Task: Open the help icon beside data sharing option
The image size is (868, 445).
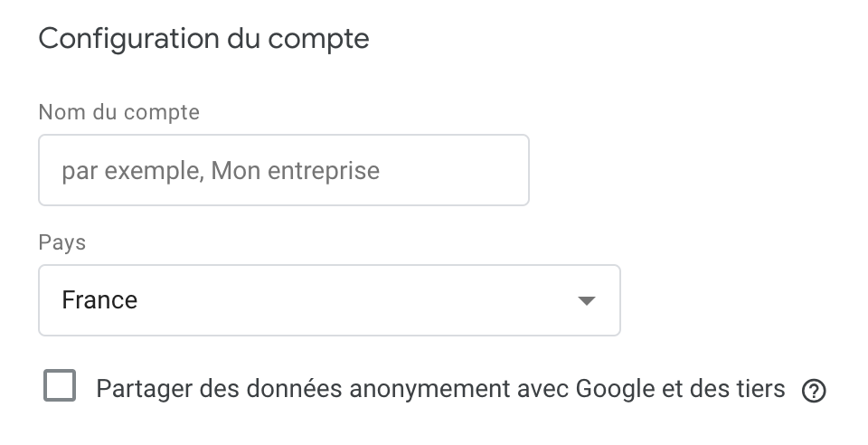Action: pyautogui.click(x=814, y=391)
